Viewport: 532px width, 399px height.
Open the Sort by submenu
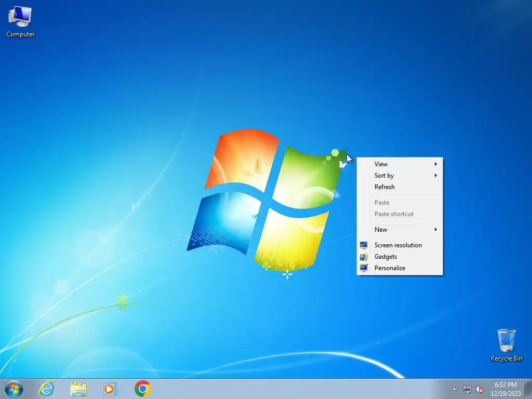[x=400, y=176]
